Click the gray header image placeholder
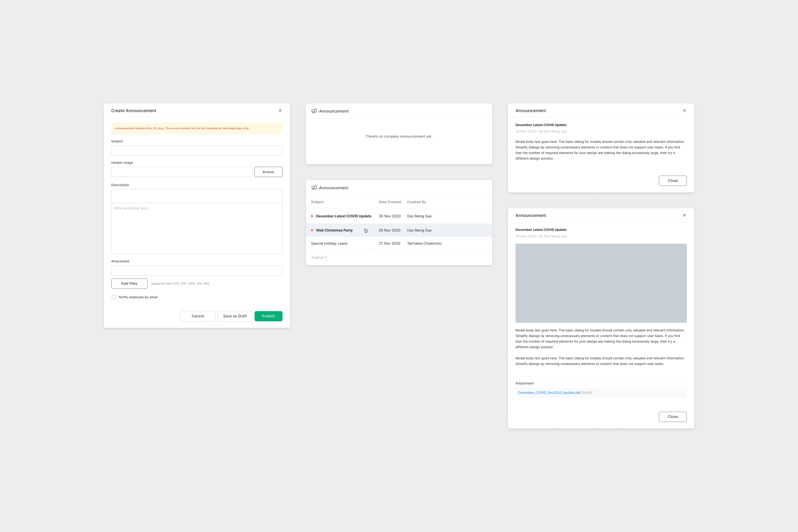 coord(601,283)
